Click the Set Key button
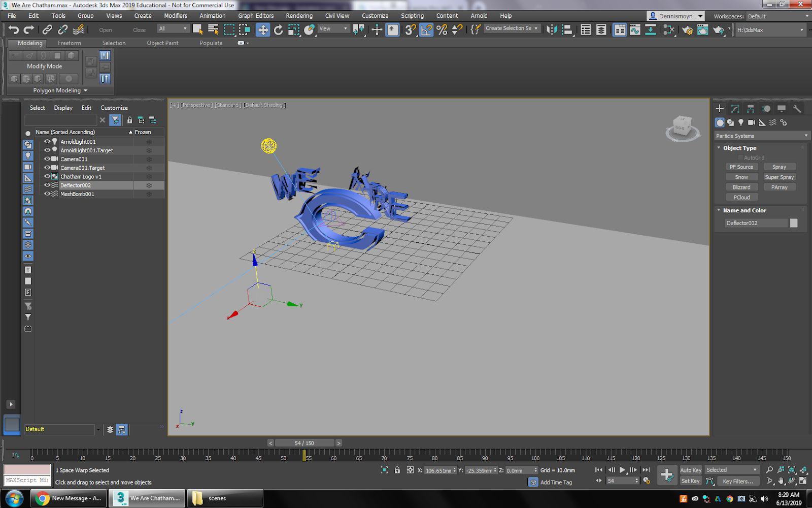 pos(690,481)
